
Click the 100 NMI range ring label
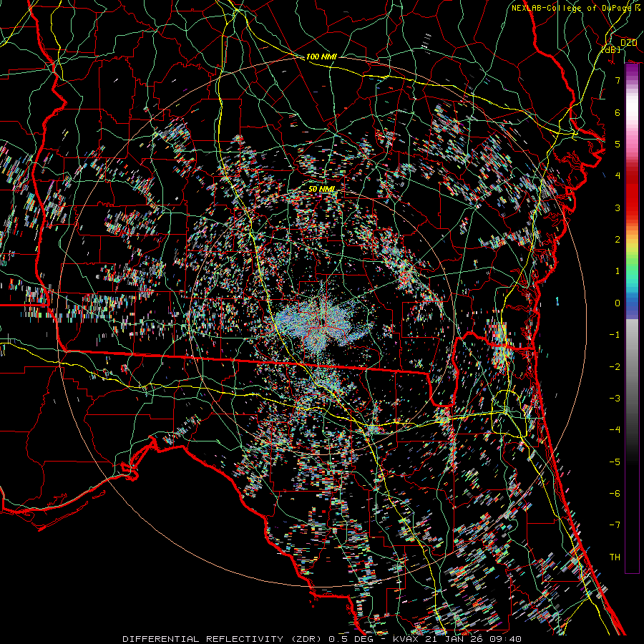tap(321, 57)
